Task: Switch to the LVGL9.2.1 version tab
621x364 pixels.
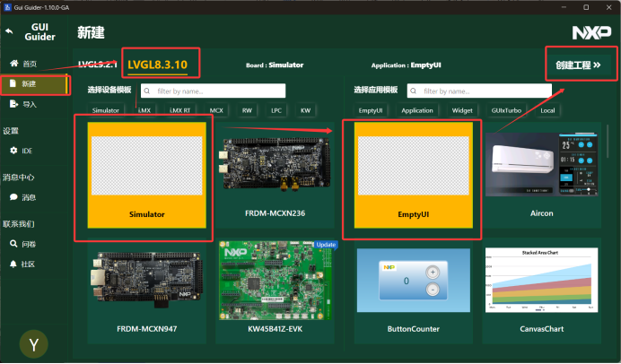Action: point(98,65)
